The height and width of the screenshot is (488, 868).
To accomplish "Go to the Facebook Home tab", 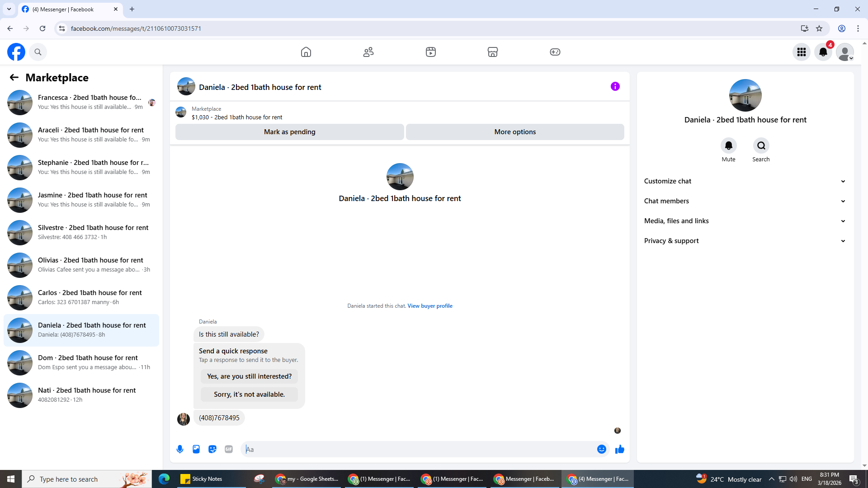I will pos(306,52).
